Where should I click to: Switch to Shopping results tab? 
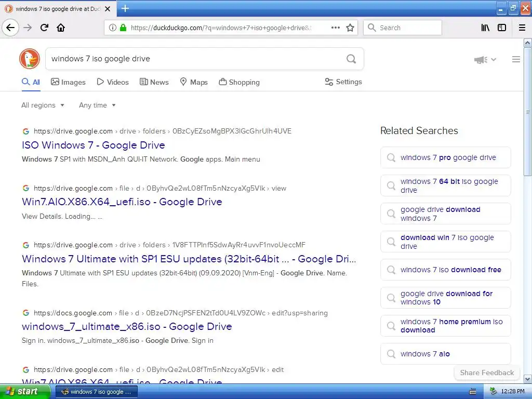[x=239, y=82]
